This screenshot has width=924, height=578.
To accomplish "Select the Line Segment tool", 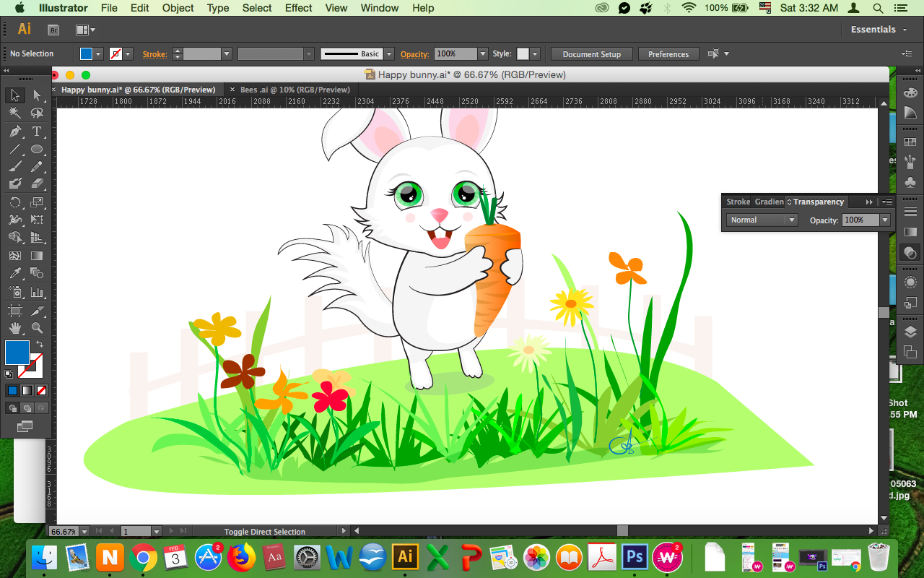I will tap(15, 150).
